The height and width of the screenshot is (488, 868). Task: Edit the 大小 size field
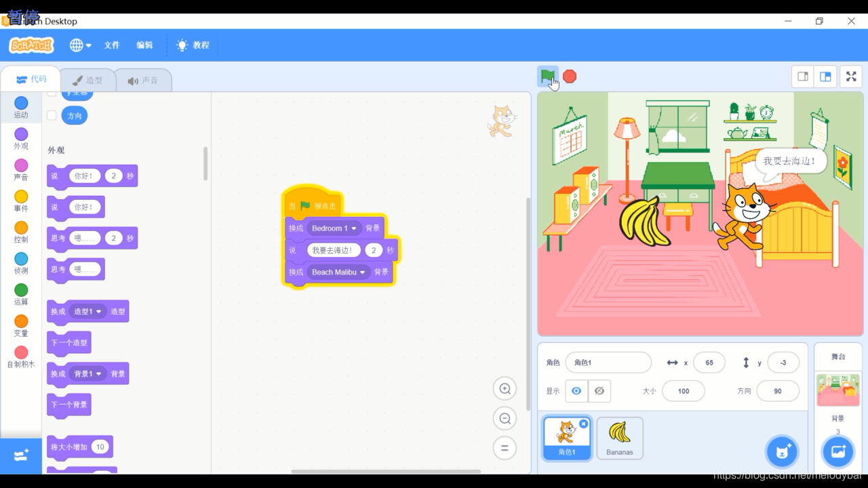coord(683,391)
